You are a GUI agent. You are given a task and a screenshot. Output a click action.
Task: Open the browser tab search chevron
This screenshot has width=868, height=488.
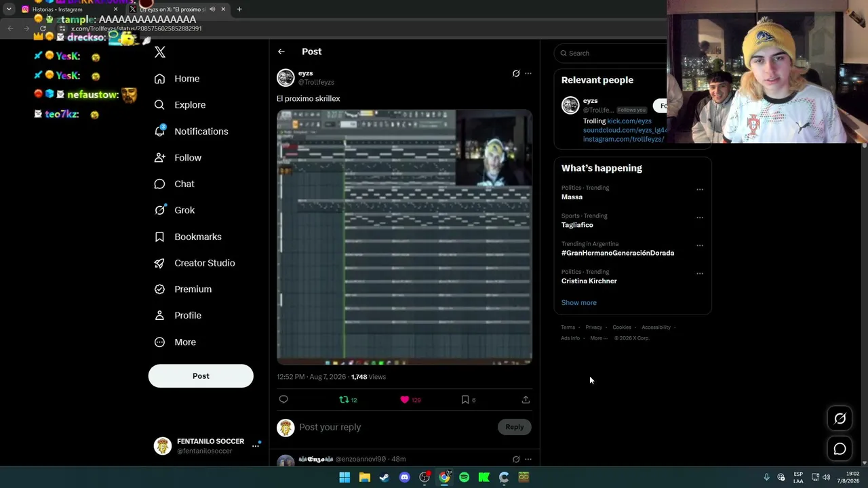[x=9, y=9]
